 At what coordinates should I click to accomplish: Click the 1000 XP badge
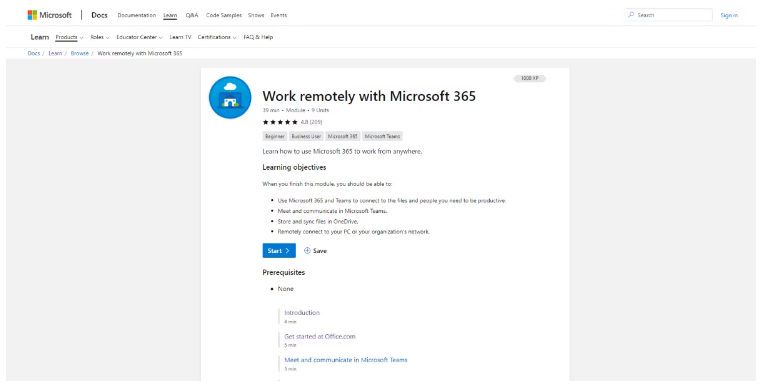coord(530,78)
